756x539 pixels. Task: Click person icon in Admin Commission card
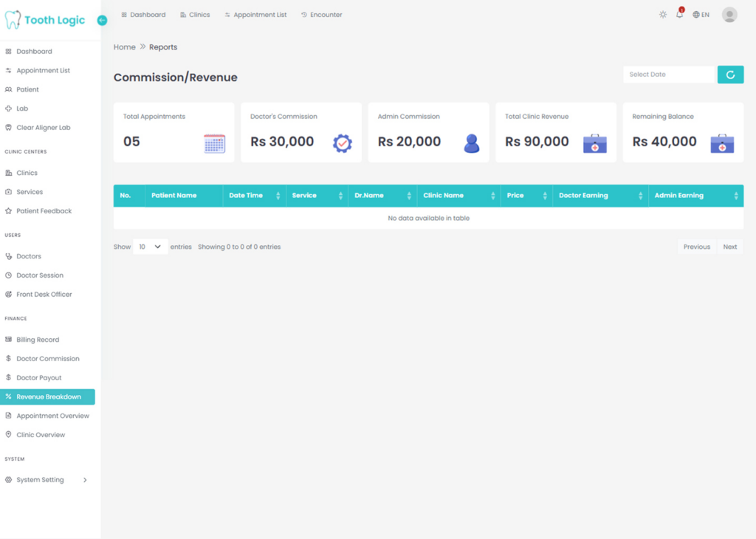click(472, 143)
